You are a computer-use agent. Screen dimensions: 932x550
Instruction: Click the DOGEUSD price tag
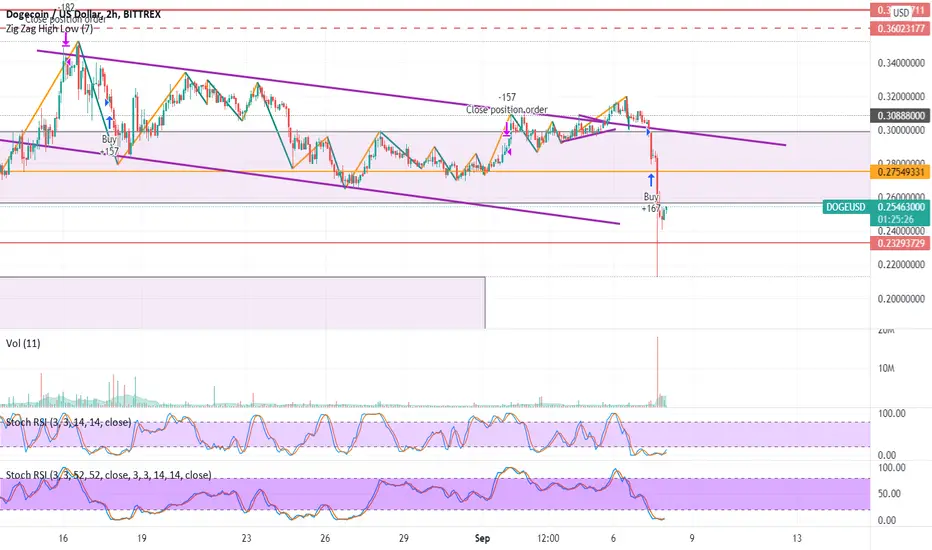click(845, 207)
